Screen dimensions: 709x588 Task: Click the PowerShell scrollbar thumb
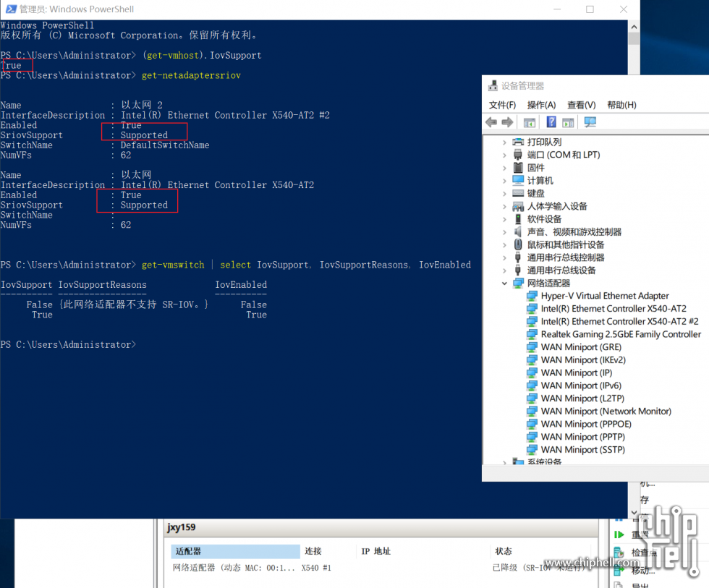[x=634, y=39]
